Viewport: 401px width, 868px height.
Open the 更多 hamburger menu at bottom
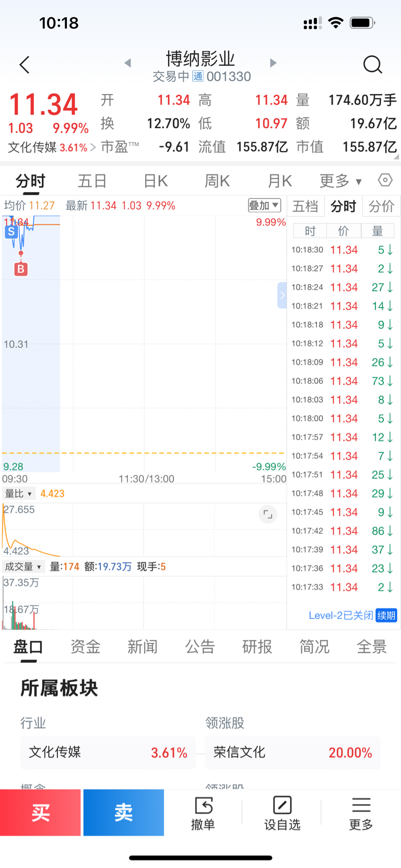click(x=361, y=813)
